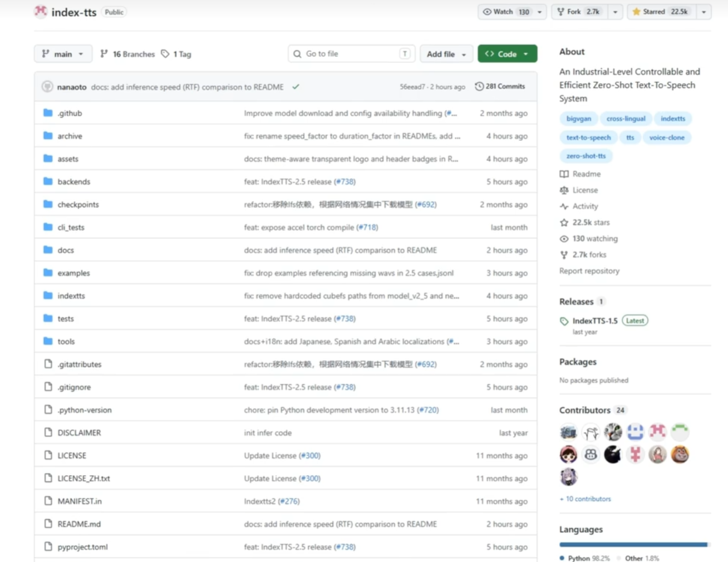Click the License scale icon
Image resolution: width=728 pixels, height=562 pixels.
(x=564, y=190)
